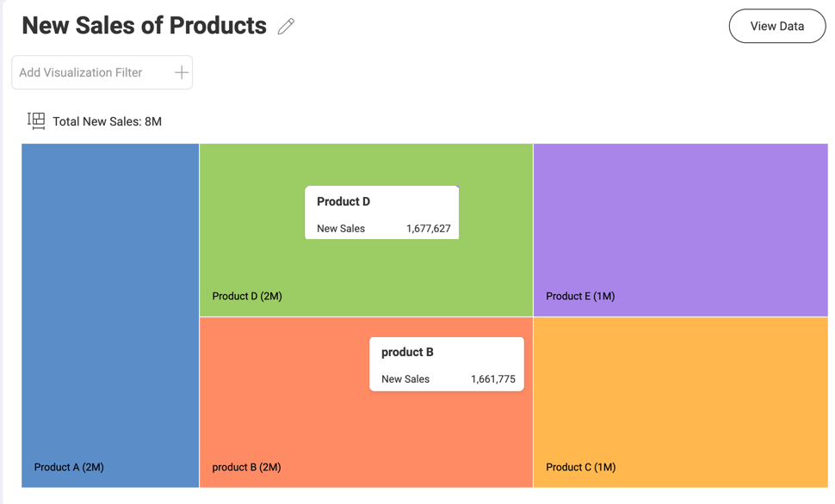This screenshot has height=504, width=835.
Task: Click the 1,677,627 New Sales value
Action: point(428,229)
